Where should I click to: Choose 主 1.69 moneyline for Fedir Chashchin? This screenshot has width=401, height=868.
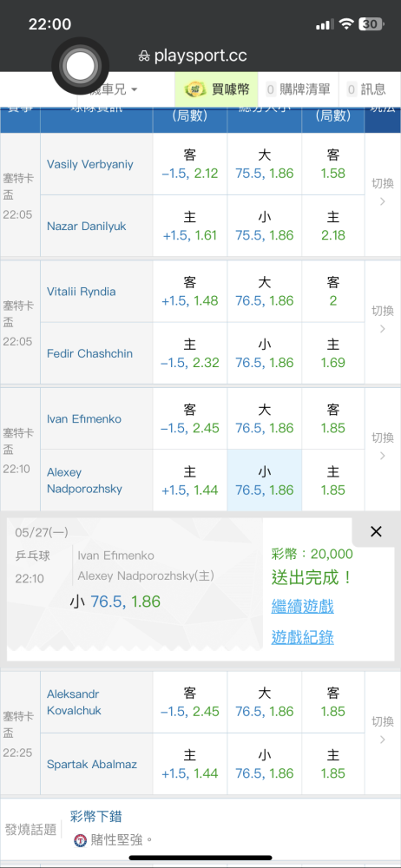[x=333, y=353]
